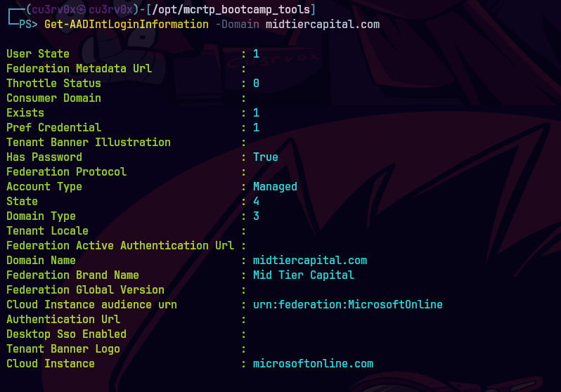The image size is (561, 392).
Task: Click the Domain Name value midtiercapital.com
Action: tap(309, 260)
